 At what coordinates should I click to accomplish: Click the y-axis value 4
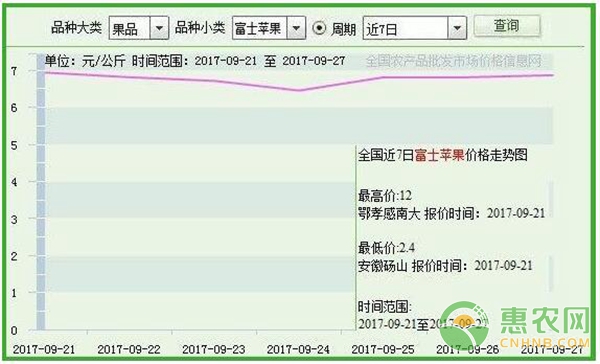14,182
